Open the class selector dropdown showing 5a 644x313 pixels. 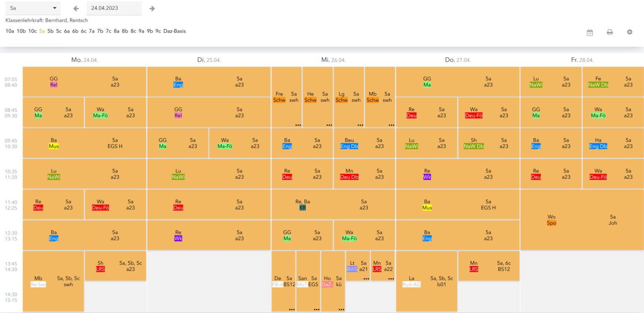tap(33, 8)
